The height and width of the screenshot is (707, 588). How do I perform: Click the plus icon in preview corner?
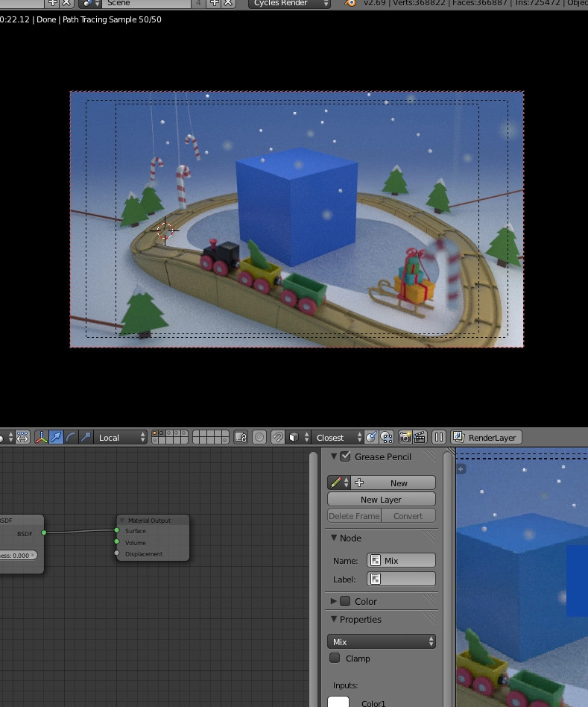point(461,469)
